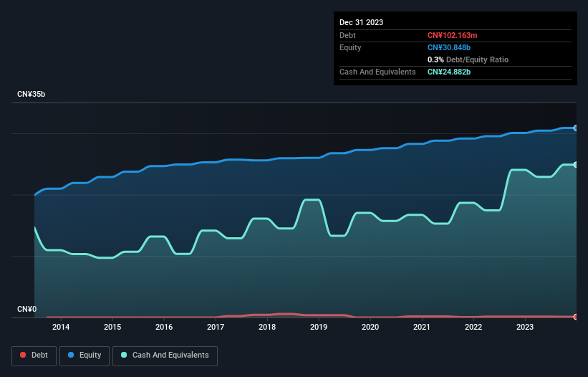This screenshot has width=588, height=377.
Task: Click the CN¥35b y-axis label
Action: (x=31, y=94)
